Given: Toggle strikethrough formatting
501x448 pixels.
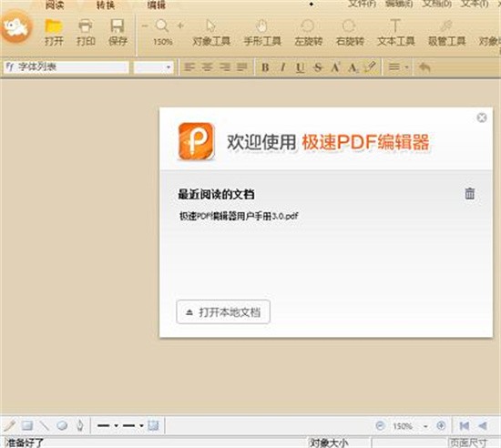Looking at the screenshot, I should 318,67.
